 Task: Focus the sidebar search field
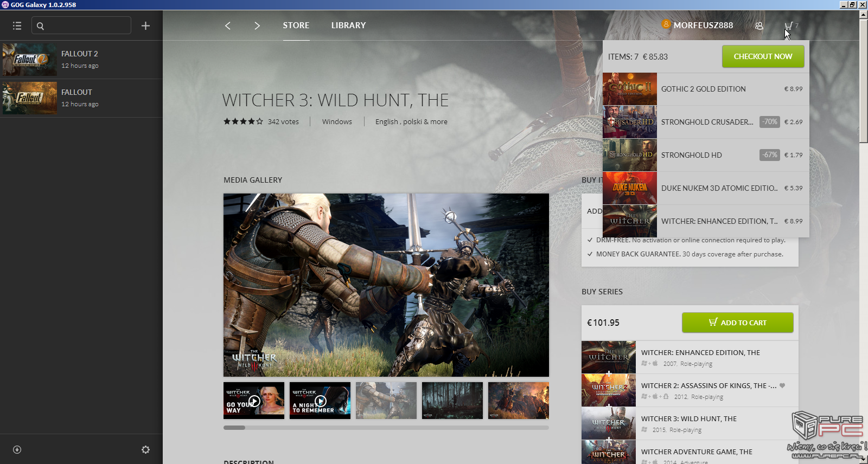coord(81,25)
